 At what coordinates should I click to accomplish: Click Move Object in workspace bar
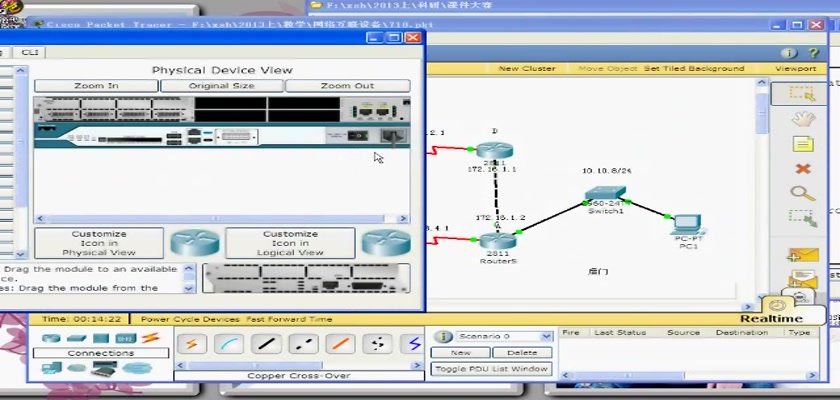(x=608, y=69)
